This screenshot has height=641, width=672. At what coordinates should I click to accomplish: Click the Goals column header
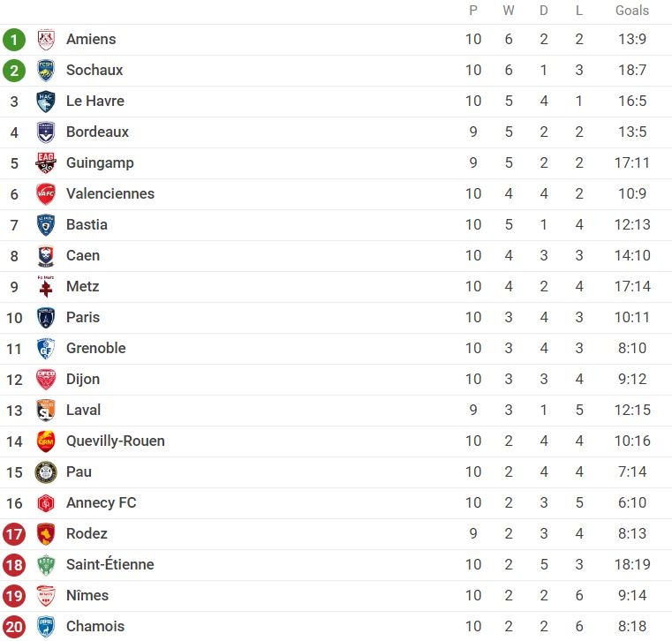pyautogui.click(x=632, y=11)
